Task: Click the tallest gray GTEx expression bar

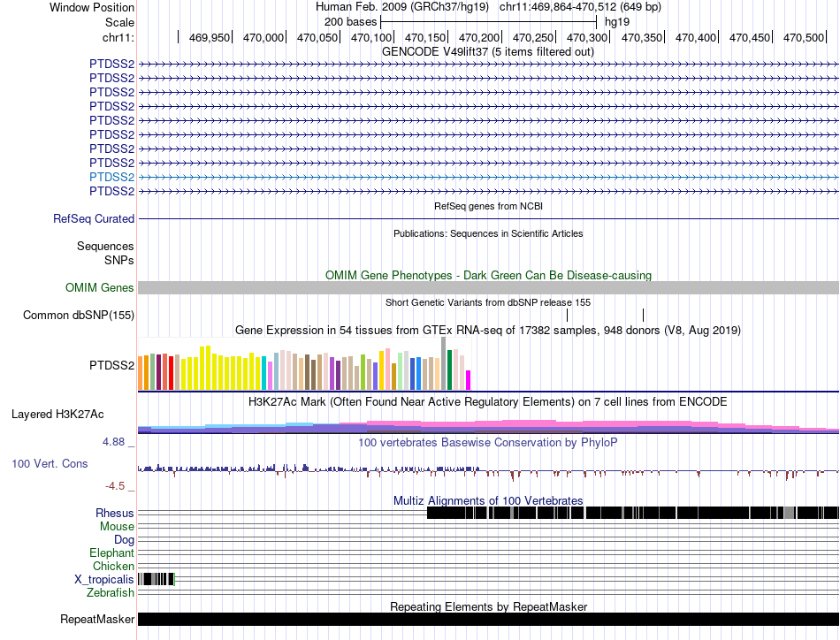Action: pos(443,363)
